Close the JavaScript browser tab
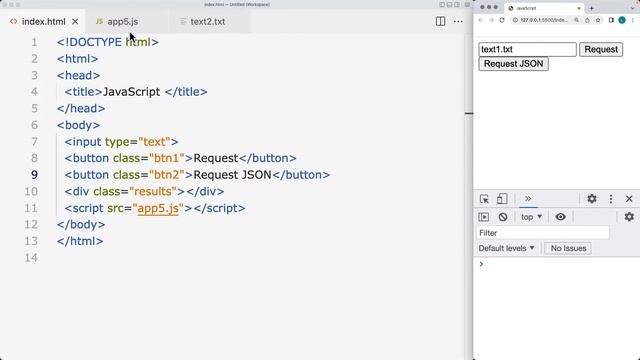640x360 pixels. [579, 8]
